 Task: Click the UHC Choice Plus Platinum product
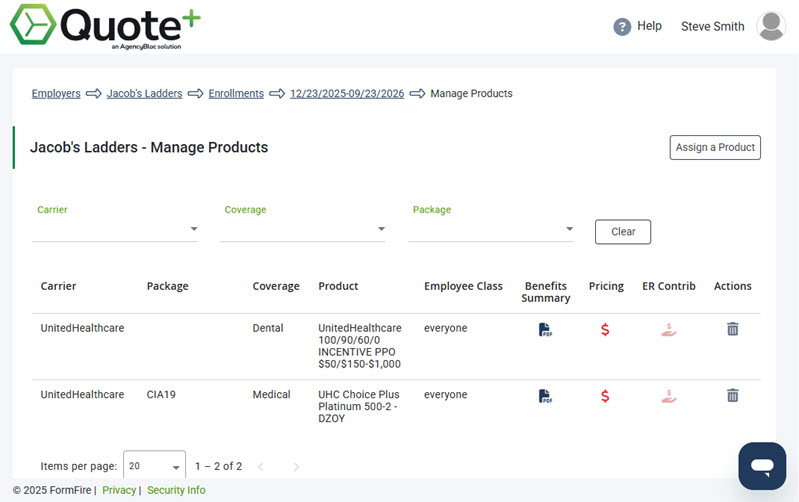tap(359, 406)
